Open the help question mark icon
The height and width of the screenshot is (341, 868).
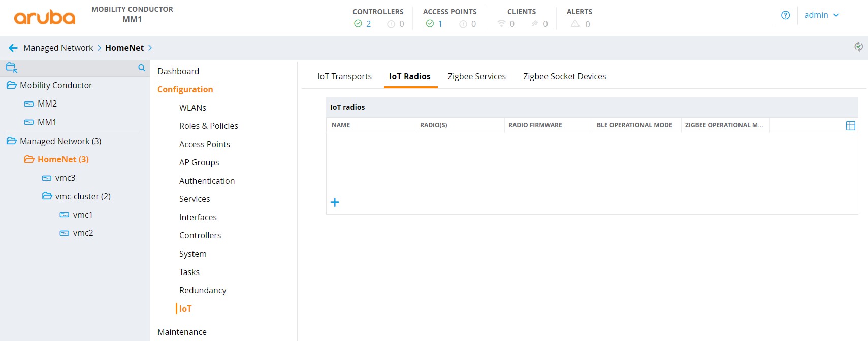[785, 15]
